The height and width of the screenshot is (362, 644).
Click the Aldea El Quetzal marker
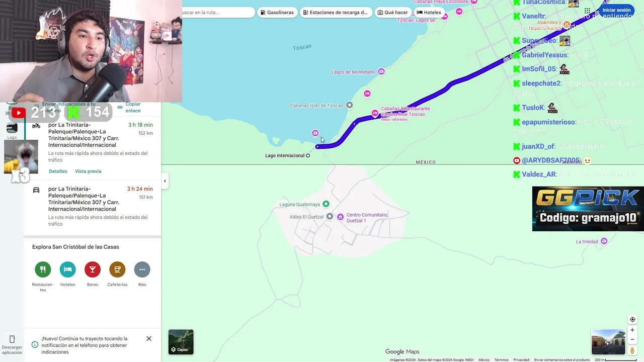click(330, 216)
